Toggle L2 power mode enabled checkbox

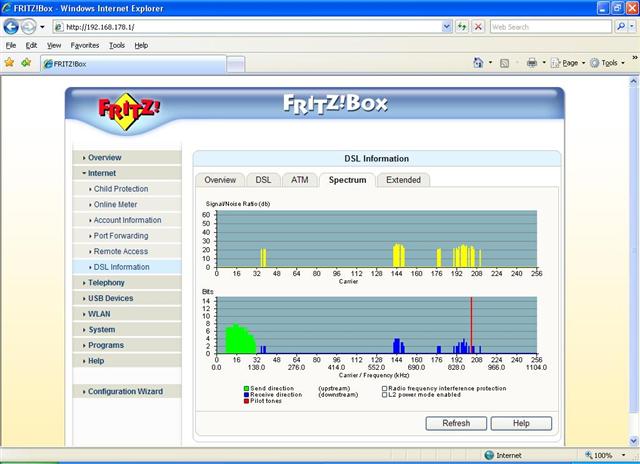pyautogui.click(x=384, y=395)
